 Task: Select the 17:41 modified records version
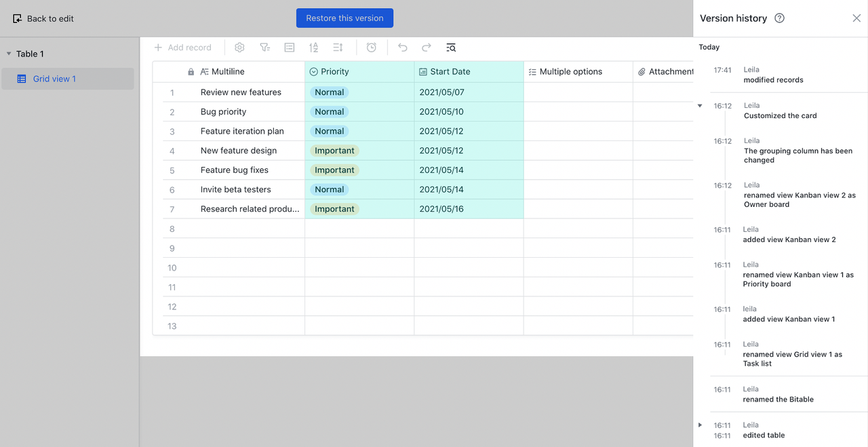(773, 75)
